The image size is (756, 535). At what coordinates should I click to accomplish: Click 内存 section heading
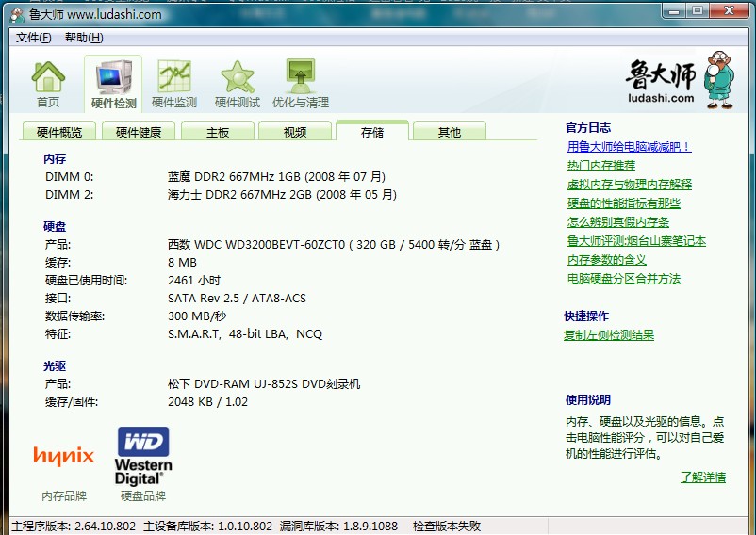pyautogui.click(x=55, y=159)
